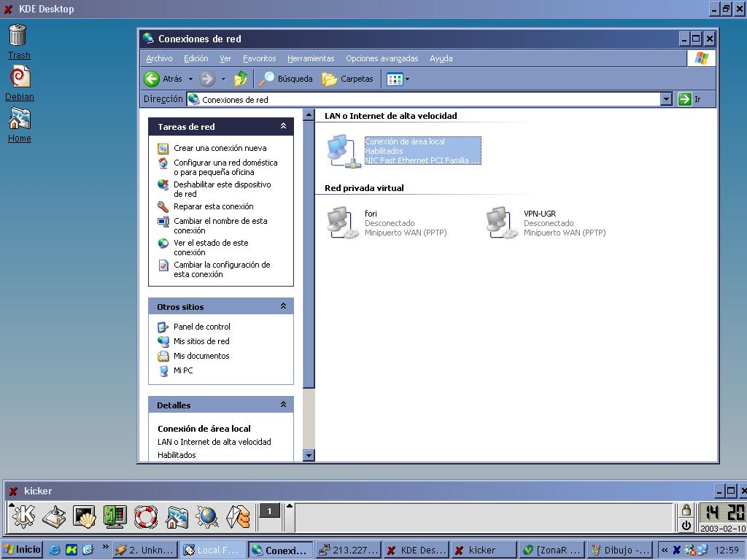Open home folder icon in kicker
The image size is (747, 560).
tap(177, 517)
